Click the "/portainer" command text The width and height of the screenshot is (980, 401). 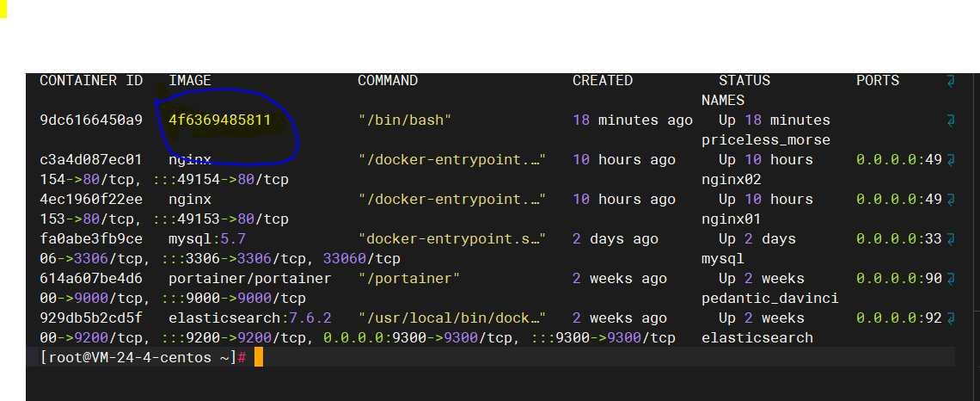[409, 279]
